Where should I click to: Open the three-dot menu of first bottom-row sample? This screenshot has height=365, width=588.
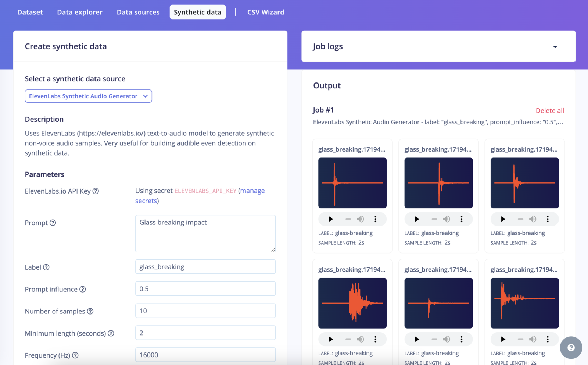[375, 339]
